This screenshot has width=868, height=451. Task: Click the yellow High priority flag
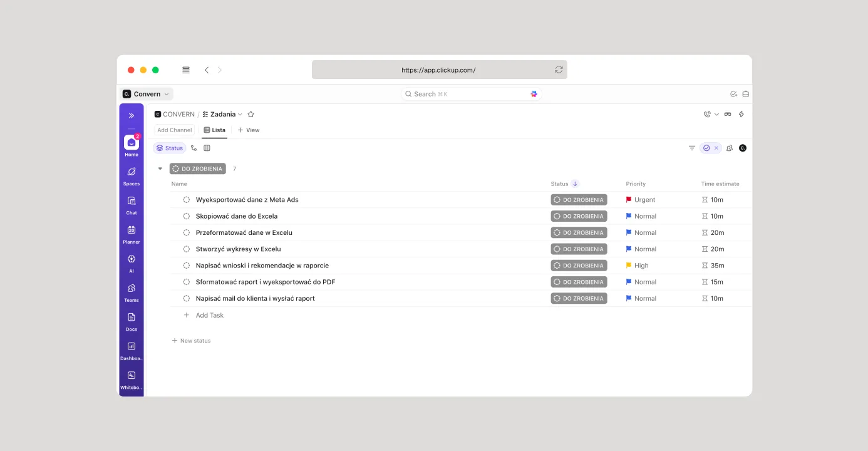pyautogui.click(x=629, y=266)
